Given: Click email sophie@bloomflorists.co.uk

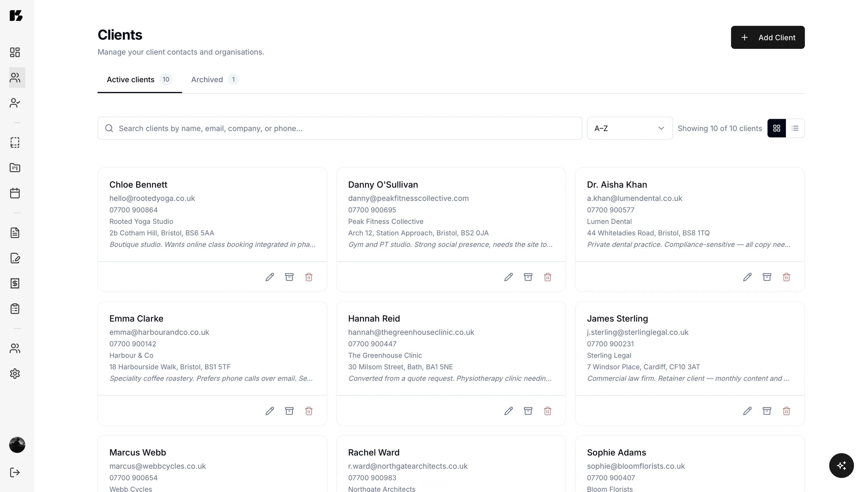Looking at the screenshot, I should click(x=635, y=466).
